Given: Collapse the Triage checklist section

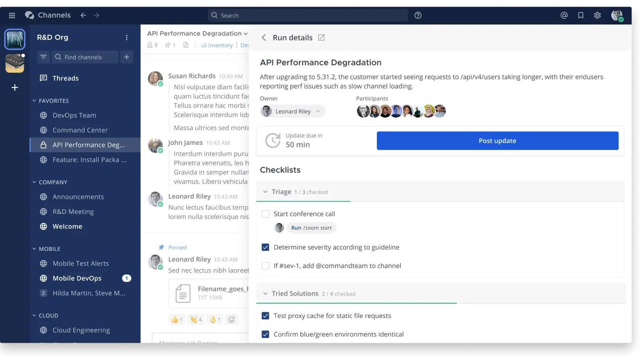Looking at the screenshot, I should [265, 192].
